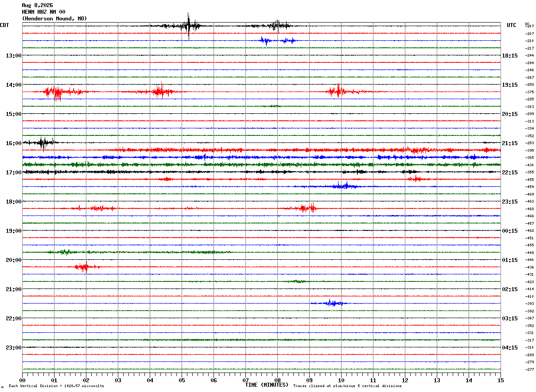Click the Traces clipped footer note
The width and height of the screenshot is (536, 392).
(x=347, y=386)
